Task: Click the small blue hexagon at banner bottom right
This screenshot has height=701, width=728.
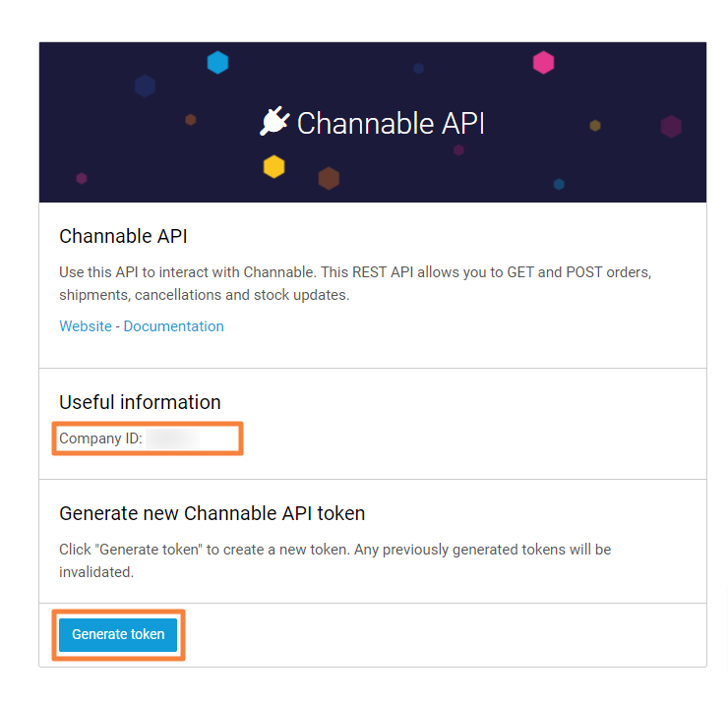Action: coord(559,184)
